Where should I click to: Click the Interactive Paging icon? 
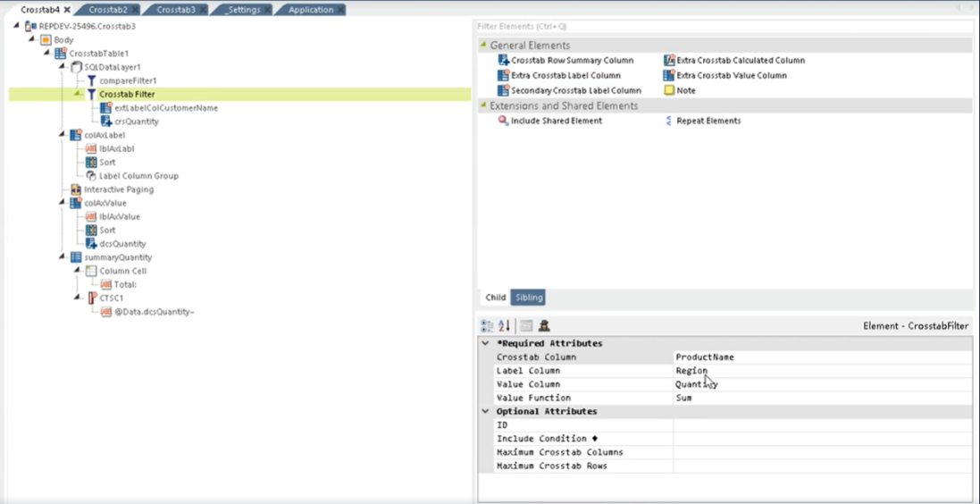click(76, 189)
